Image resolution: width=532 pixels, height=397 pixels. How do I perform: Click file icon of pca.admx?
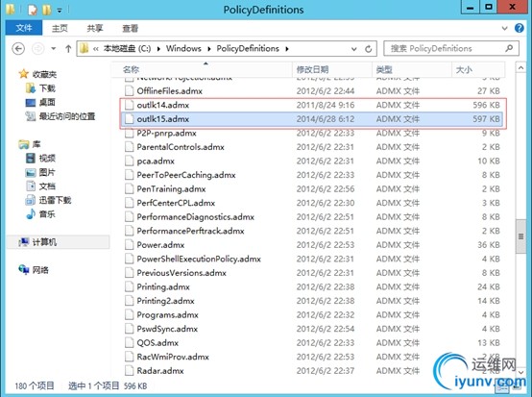pos(129,161)
